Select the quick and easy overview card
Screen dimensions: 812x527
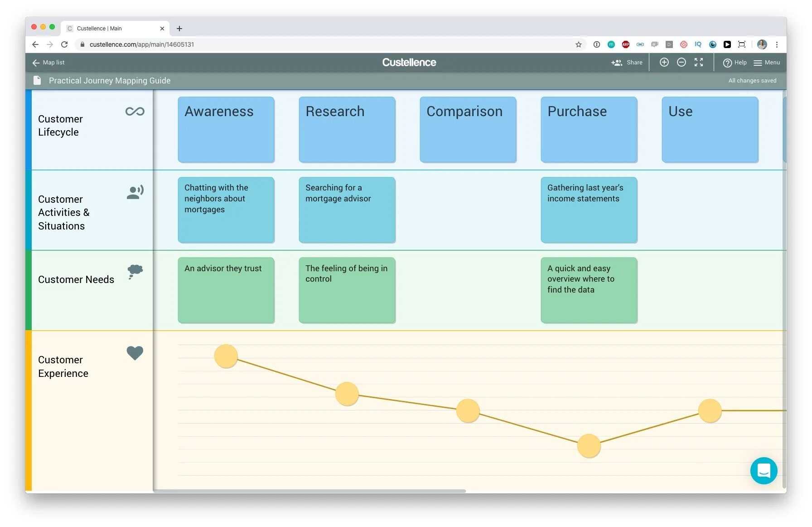point(589,290)
